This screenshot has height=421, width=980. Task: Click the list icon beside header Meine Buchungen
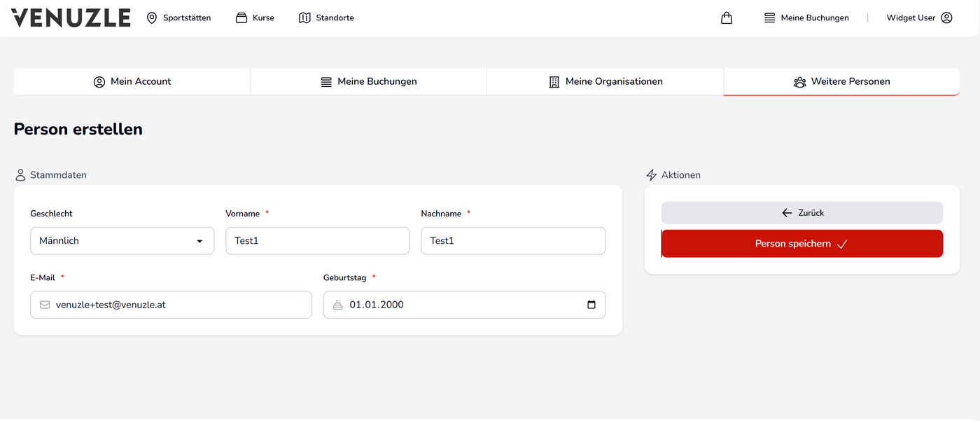[770, 18]
